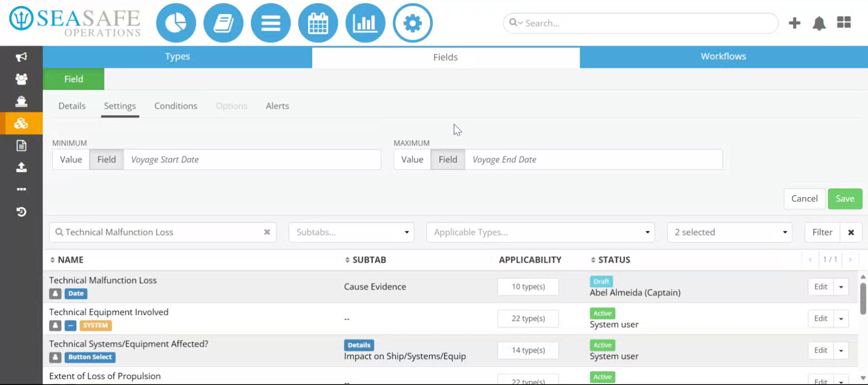Click the Voyage Start Date minimum field
868x385 pixels.
click(252, 160)
